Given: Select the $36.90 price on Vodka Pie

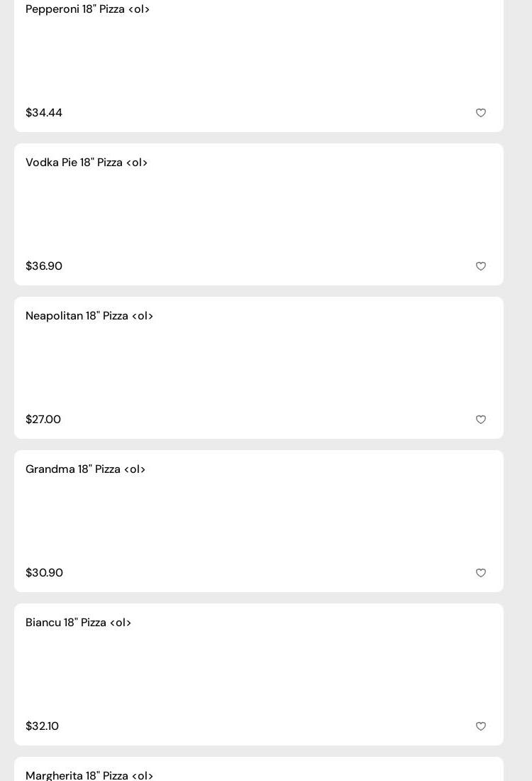Looking at the screenshot, I should (44, 266).
